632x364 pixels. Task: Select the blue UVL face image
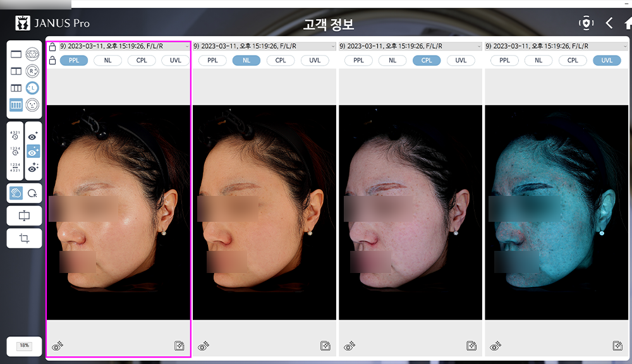point(556,212)
